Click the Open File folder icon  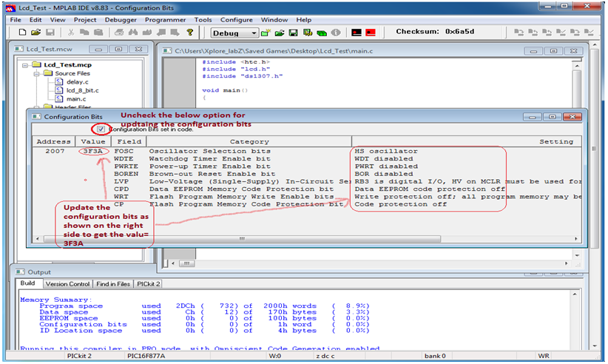(36, 33)
